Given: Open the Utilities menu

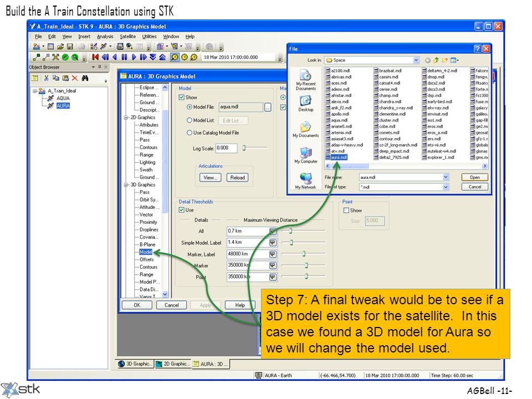Looking at the screenshot, I should click(x=149, y=37).
